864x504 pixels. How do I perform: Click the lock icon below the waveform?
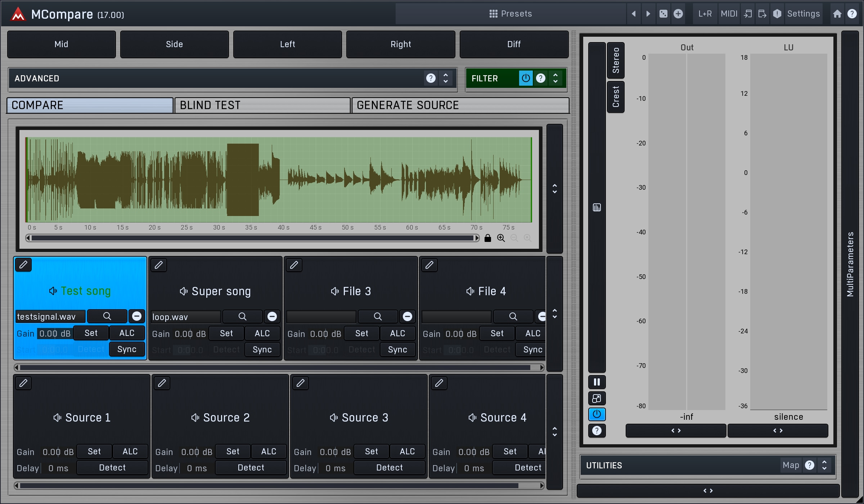click(488, 238)
